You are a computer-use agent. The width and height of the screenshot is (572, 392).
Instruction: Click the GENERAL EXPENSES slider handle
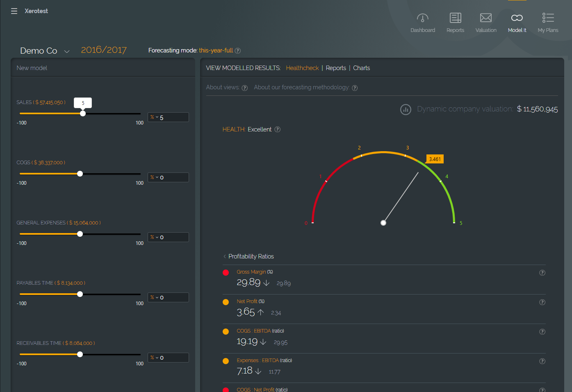80,234
